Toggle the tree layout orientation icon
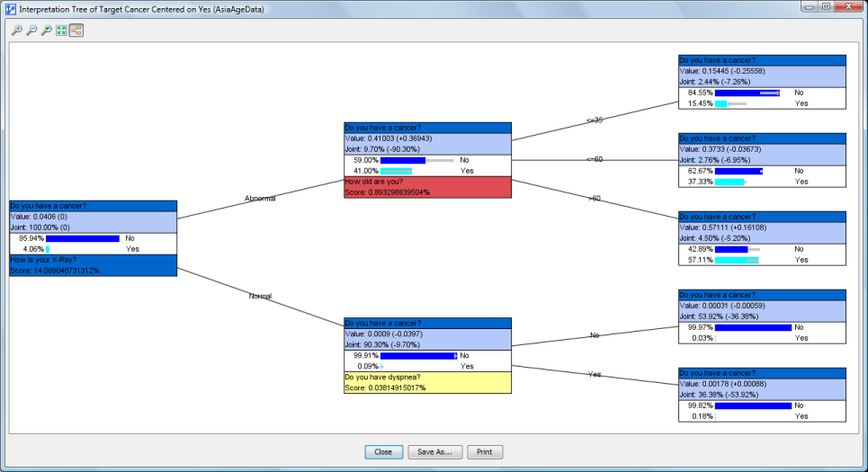This screenshot has height=472, width=868. coord(76,30)
